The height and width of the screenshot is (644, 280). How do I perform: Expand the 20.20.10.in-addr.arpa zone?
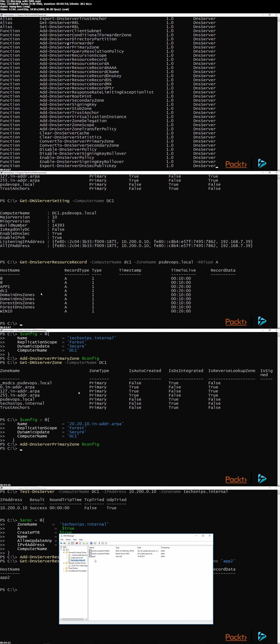(x=67, y=566)
